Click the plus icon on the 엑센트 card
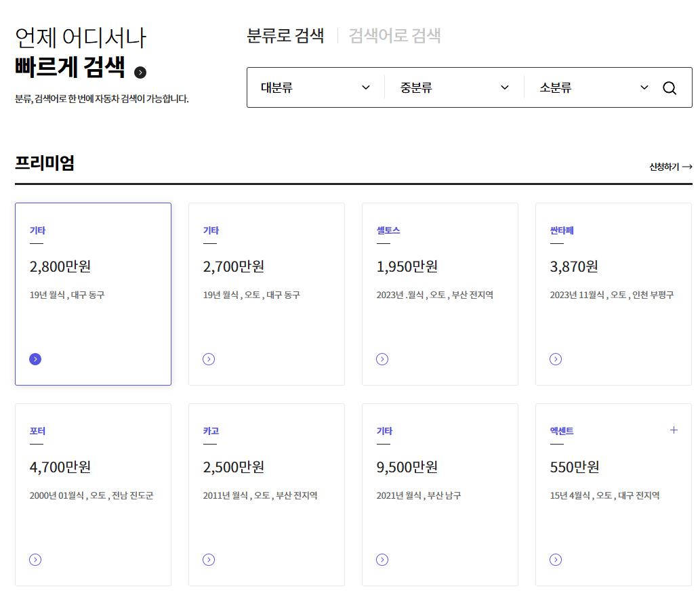Image resolution: width=700 pixels, height=597 pixels. [674, 430]
